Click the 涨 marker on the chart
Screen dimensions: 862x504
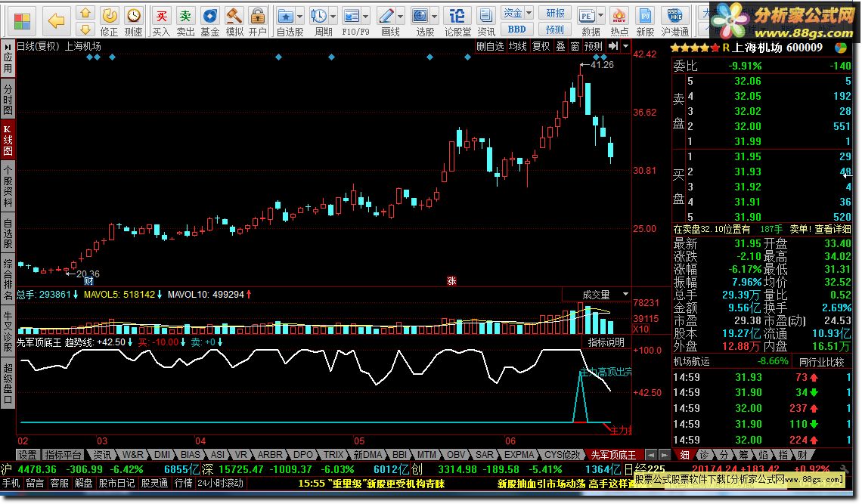[452, 281]
